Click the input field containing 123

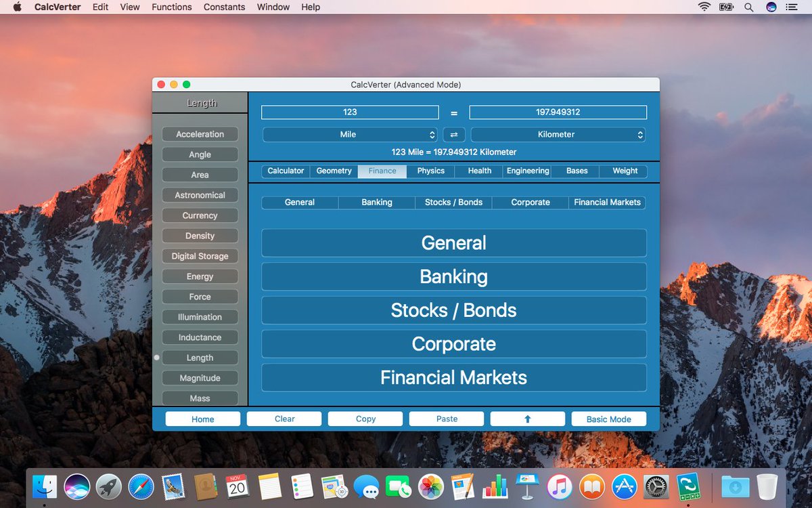coord(350,112)
